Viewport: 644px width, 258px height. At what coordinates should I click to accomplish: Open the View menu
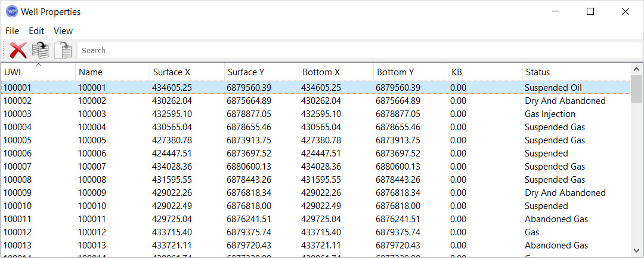click(63, 31)
